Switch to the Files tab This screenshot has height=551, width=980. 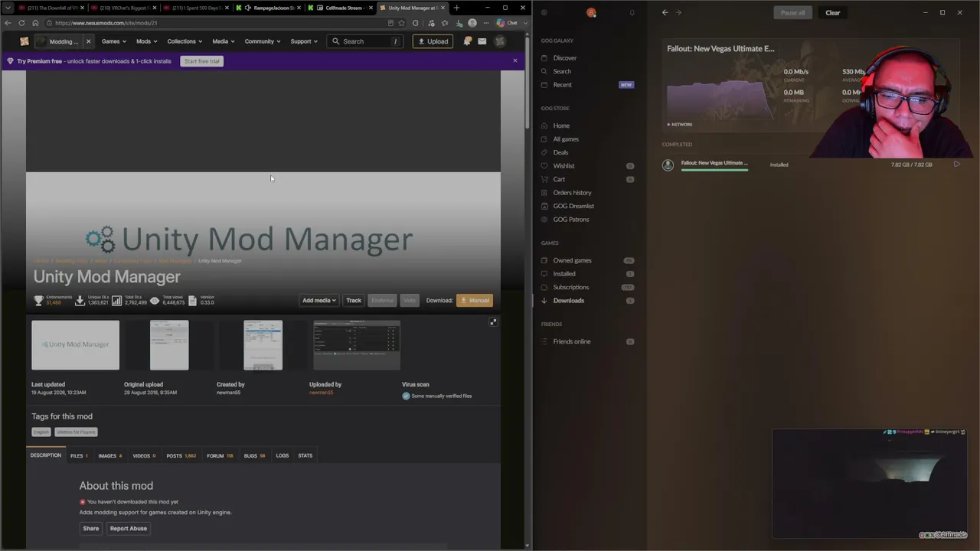coord(79,456)
